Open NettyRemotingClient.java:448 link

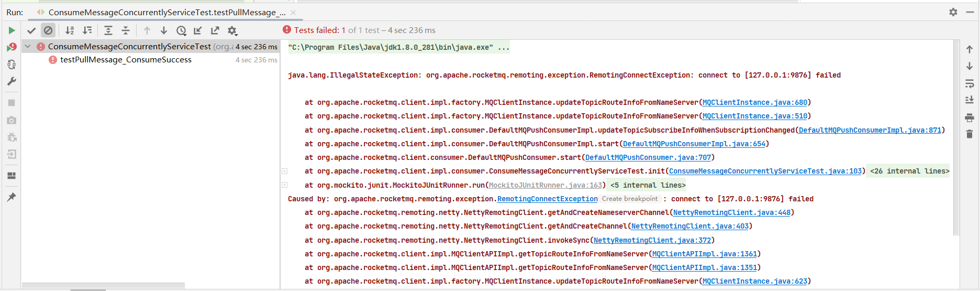pyautogui.click(x=732, y=212)
